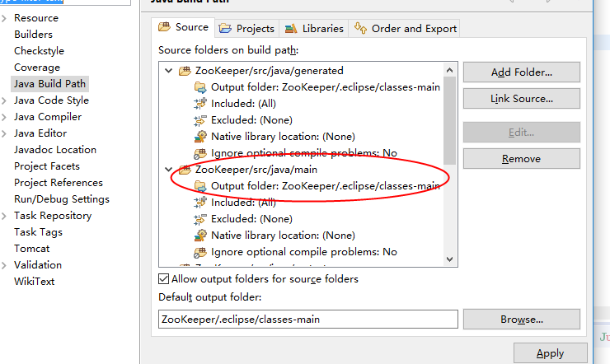This screenshot has height=364, width=610.
Task: Click Output folder icon under src/java/generated
Action: (x=200, y=87)
